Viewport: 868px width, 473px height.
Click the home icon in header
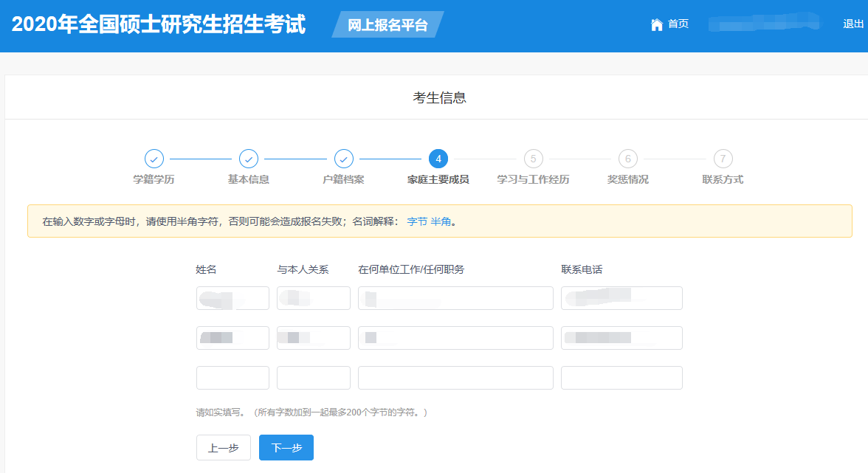tap(656, 24)
